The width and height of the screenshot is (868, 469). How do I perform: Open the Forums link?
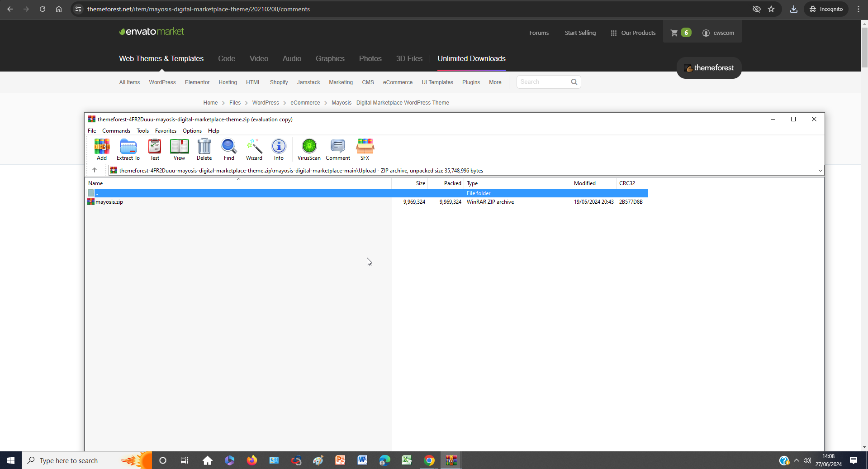pos(539,33)
